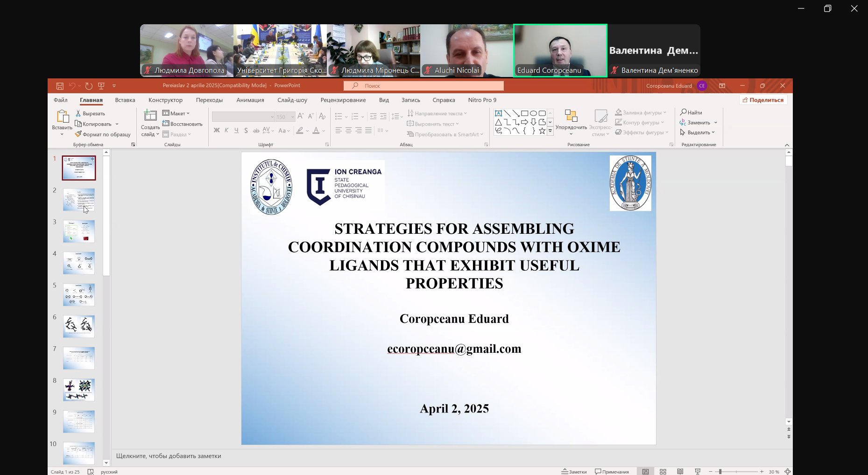Click Replace (Заменить) button
Viewport: 868px width, 475px height.
coord(699,123)
